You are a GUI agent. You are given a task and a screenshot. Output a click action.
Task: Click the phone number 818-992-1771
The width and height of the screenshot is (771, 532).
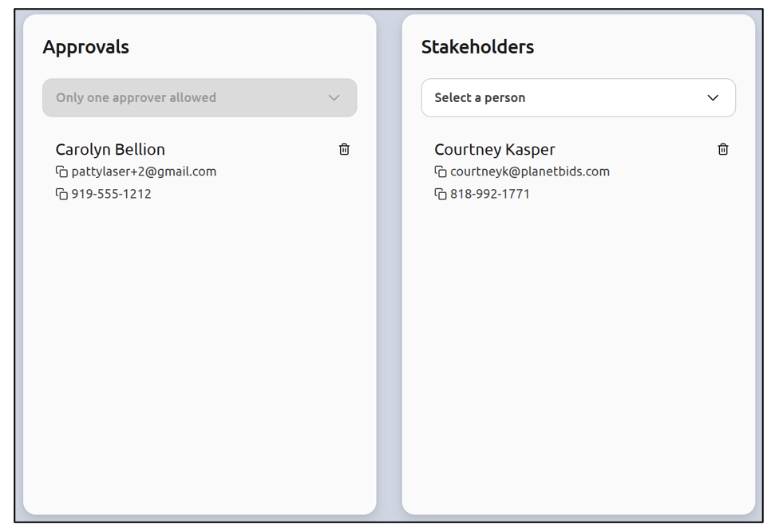[x=490, y=194]
